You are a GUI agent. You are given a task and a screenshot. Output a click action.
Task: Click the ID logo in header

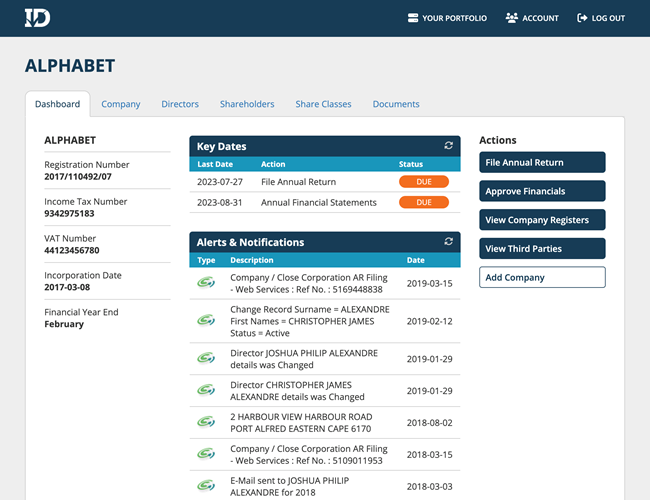point(39,18)
